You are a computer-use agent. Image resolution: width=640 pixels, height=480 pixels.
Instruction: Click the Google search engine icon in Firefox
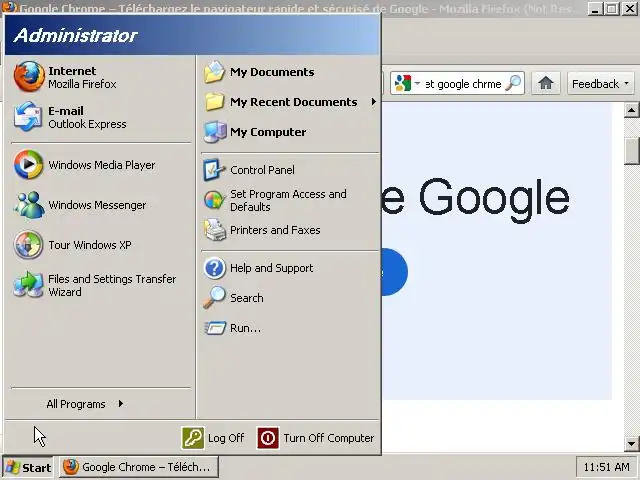click(403, 83)
